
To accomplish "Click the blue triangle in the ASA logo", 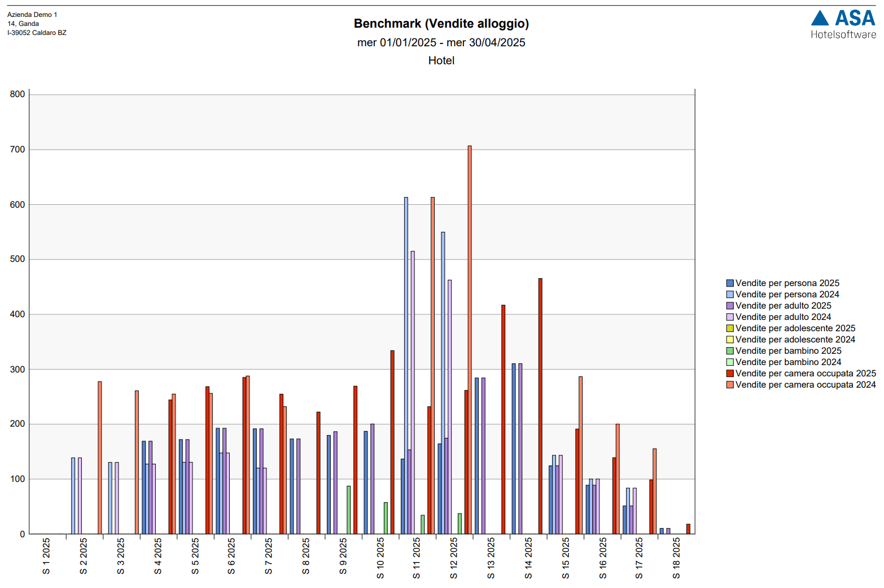I will point(820,19).
